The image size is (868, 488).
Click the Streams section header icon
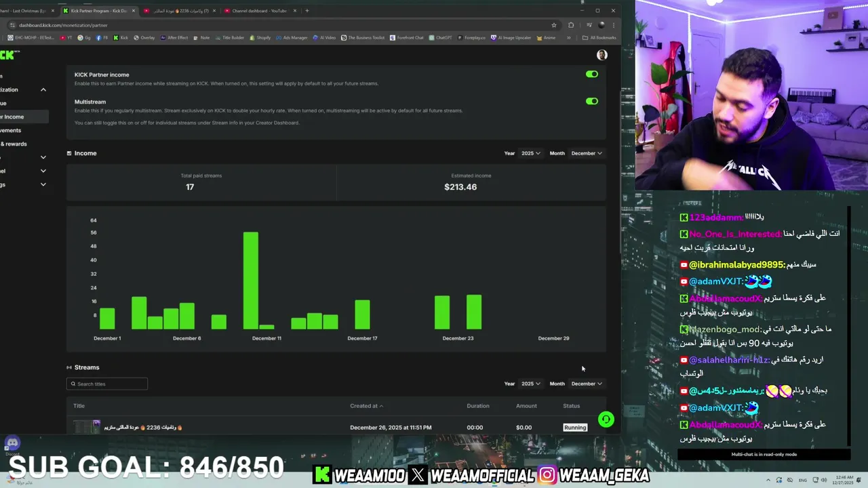(x=69, y=367)
